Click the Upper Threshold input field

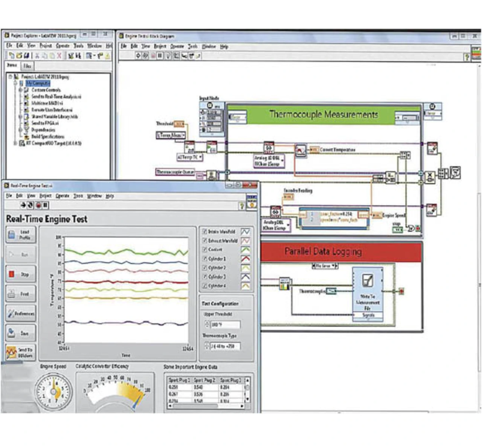[x=225, y=325]
